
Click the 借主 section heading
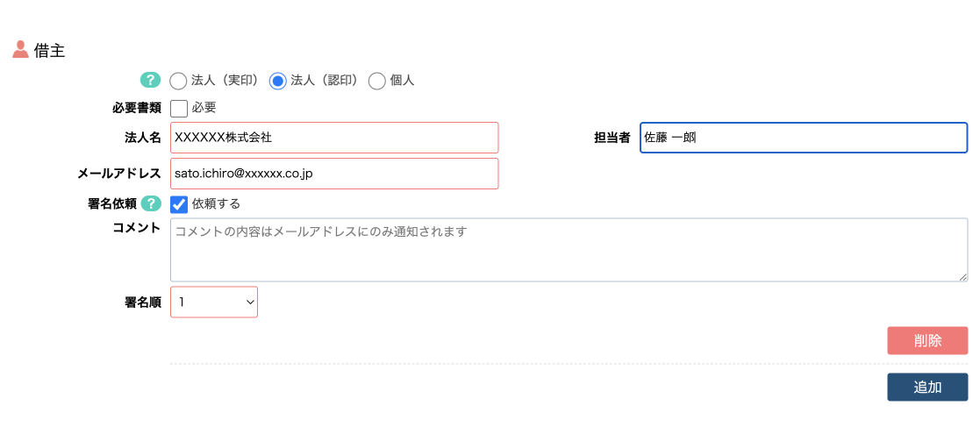point(49,51)
